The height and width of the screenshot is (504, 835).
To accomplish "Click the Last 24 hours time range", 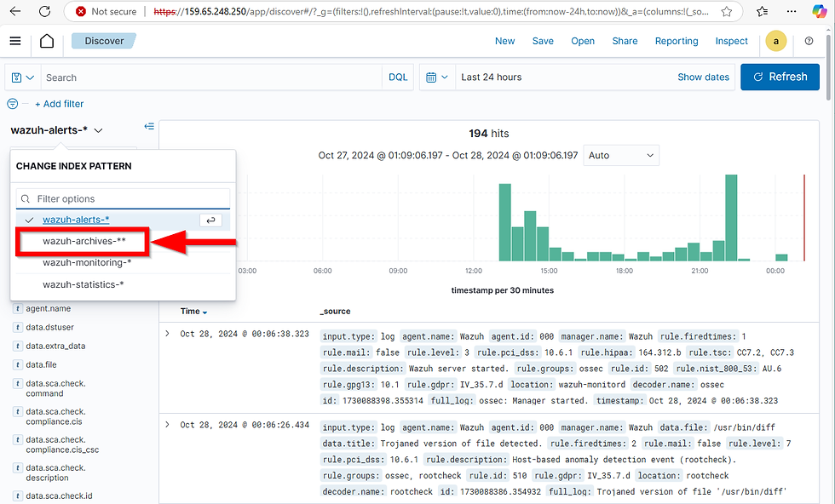I will 491,77.
